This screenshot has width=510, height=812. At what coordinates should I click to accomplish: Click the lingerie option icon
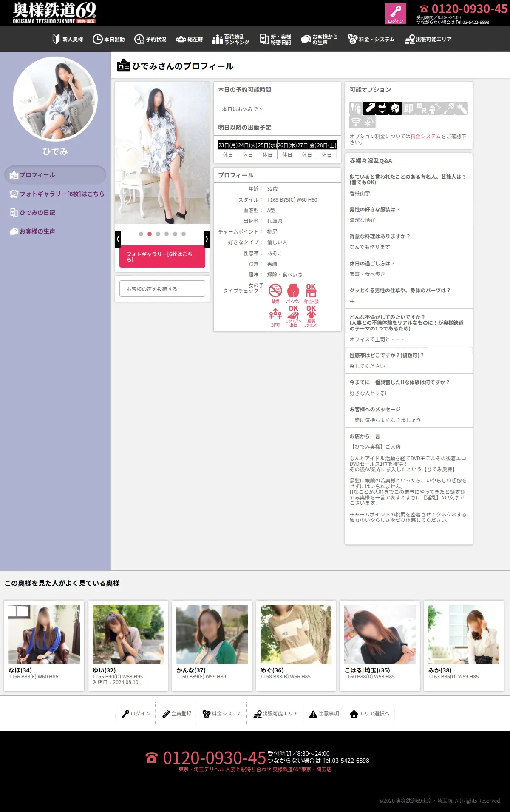(382, 108)
